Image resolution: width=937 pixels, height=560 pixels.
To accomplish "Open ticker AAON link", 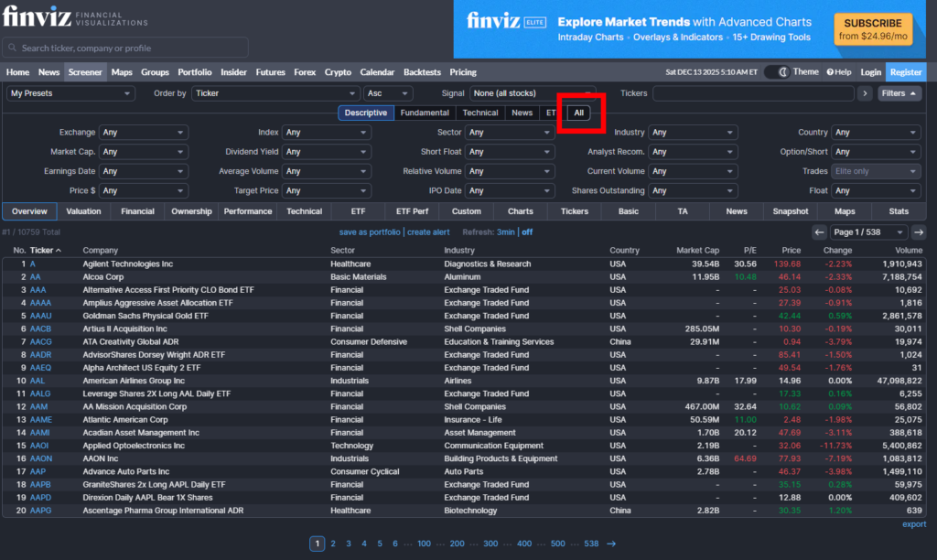I will pyautogui.click(x=40, y=458).
